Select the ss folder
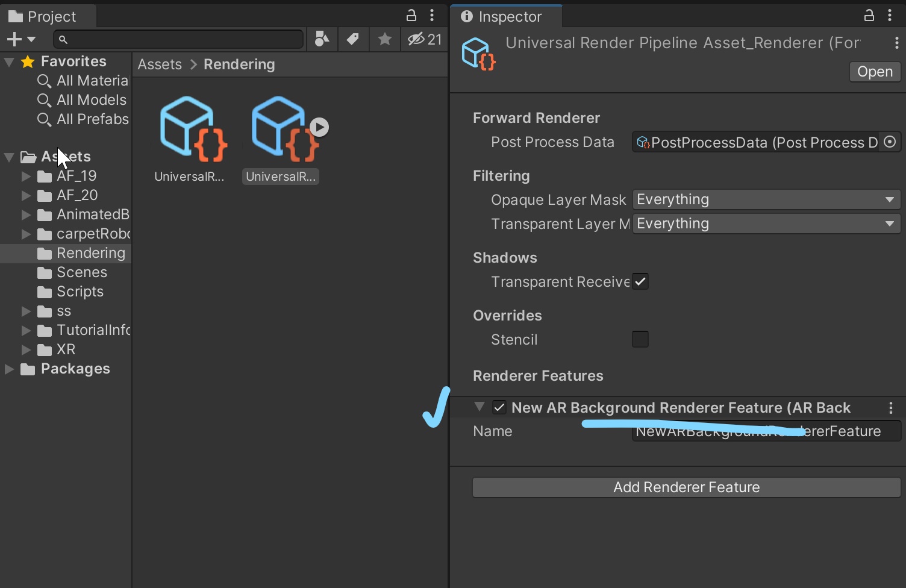This screenshot has height=588, width=906. click(x=54, y=311)
